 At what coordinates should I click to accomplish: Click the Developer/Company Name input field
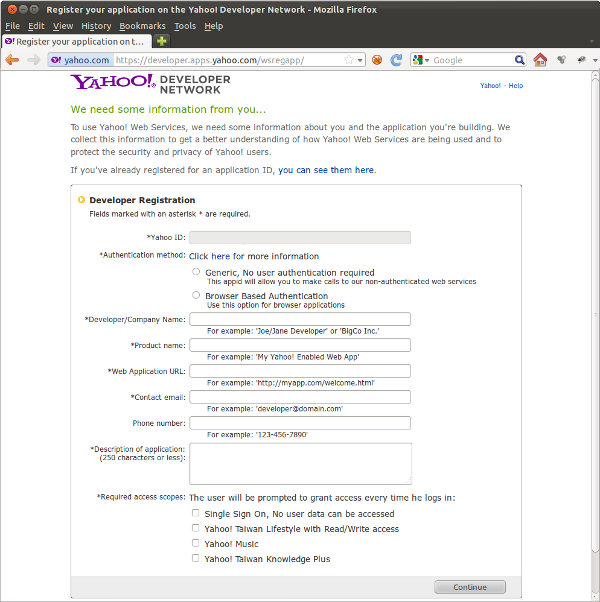[x=300, y=319]
